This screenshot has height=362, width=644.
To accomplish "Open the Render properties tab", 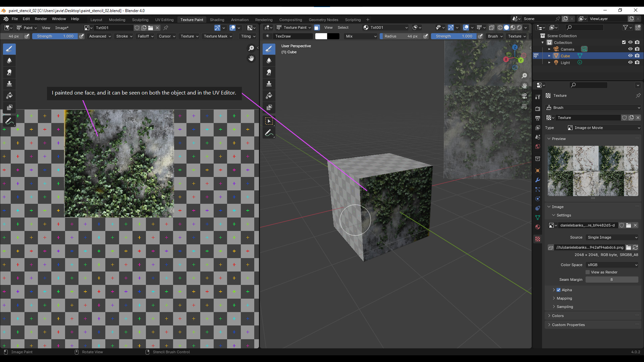I will pyautogui.click(x=538, y=109).
